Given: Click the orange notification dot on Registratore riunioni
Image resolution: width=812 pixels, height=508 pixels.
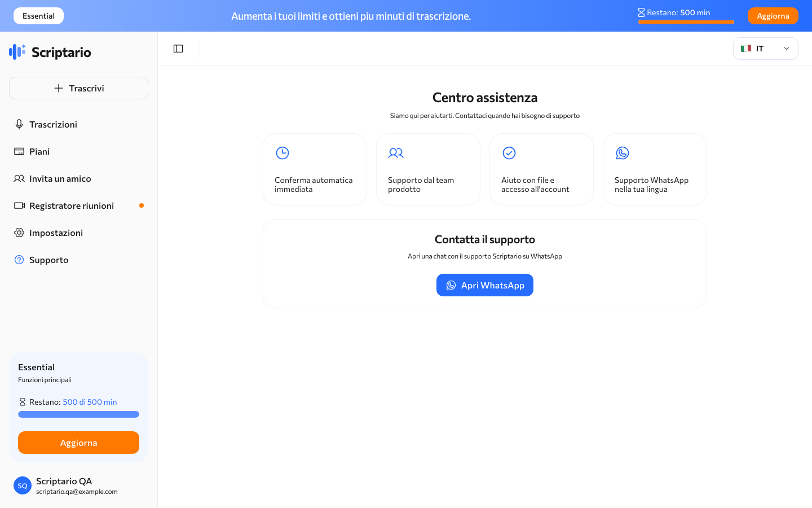Looking at the screenshot, I should (x=142, y=205).
